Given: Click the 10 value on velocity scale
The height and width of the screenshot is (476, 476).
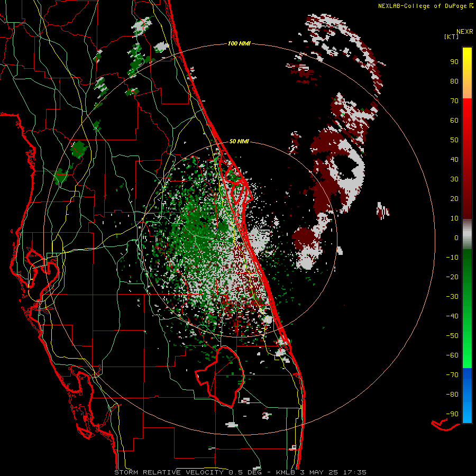Looking at the screenshot, I should pos(454,218).
